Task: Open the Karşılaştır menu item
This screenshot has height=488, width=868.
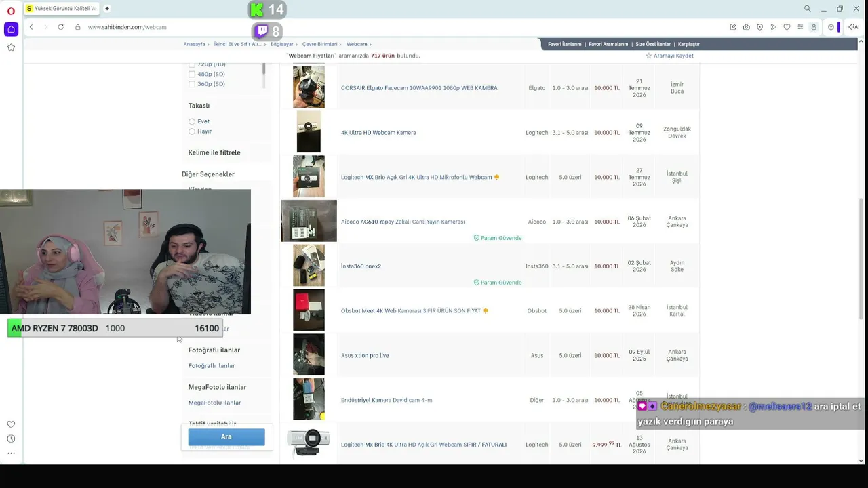Action: (x=689, y=44)
